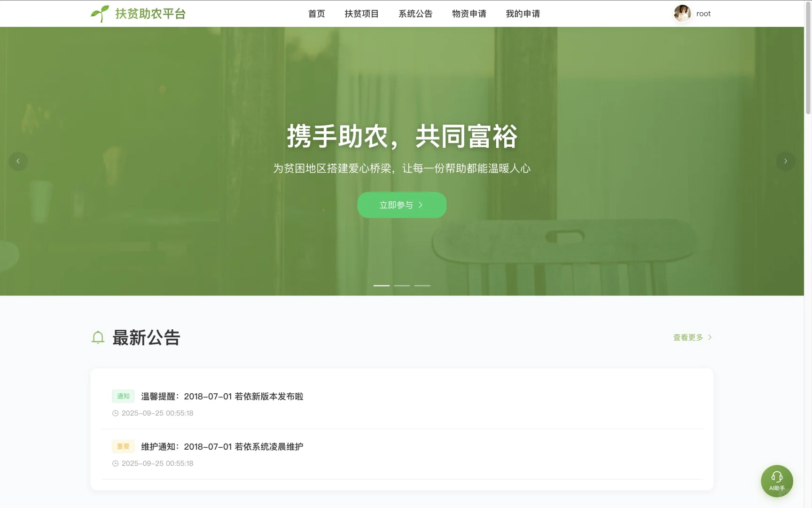Open the AI助手 floating assistant
Viewport: 812px width, 508px height.
(776, 481)
